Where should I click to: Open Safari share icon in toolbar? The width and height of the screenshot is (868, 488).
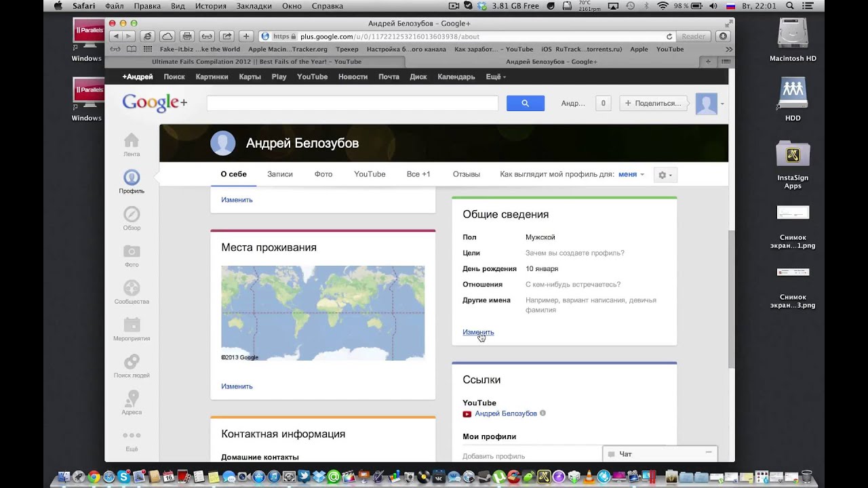[x=227, y=37]
